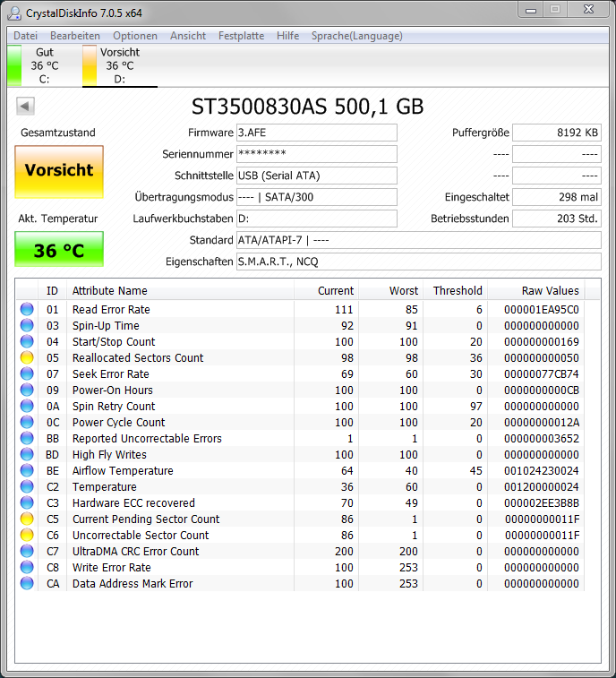Click the Attribute Name column header
The height and width of the screenshot is (678, 616).
pyautogui.click(x=180, y=290)
